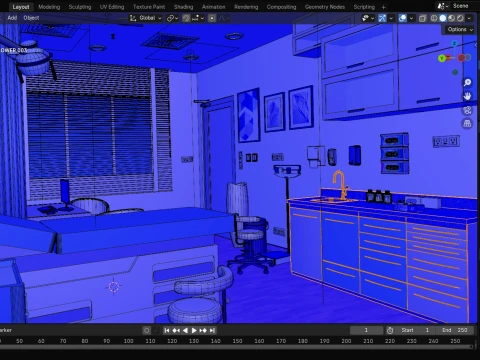Switch to wireframe viewport shading
This screenshot has width=480, height=360.
(434, 18)
